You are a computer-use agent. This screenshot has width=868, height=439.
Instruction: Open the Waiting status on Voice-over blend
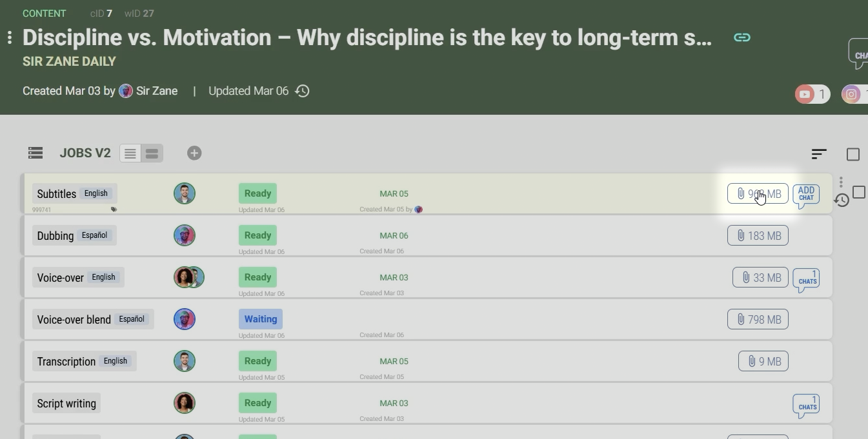click(261, 319)
